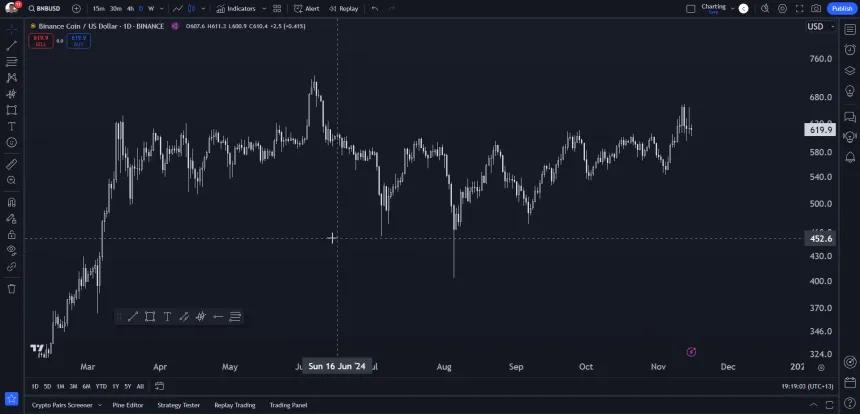Expand the chart style dropdown arrow
860x414 pixels.
(x=203, y=9)
